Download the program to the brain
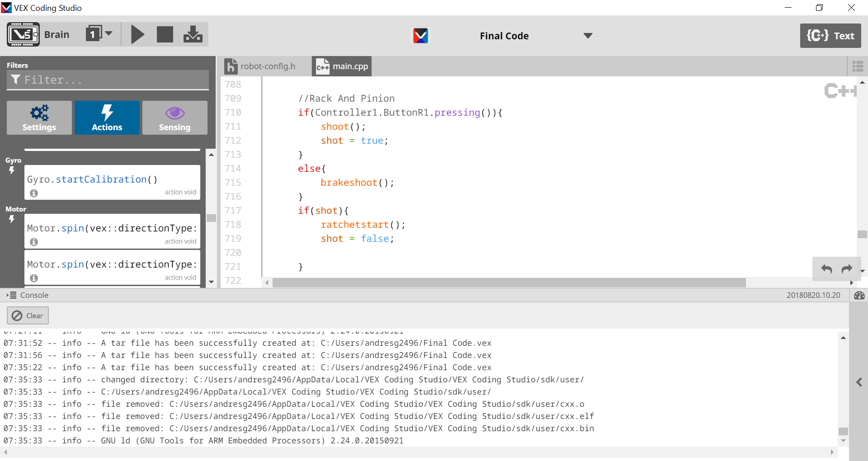Screen dimensions: 868x461 click(193, 35)
